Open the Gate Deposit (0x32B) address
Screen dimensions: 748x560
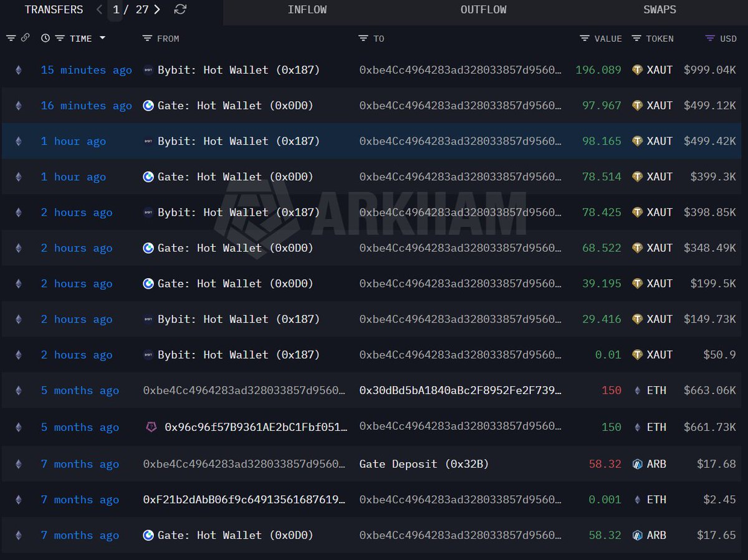pos(424,464)
